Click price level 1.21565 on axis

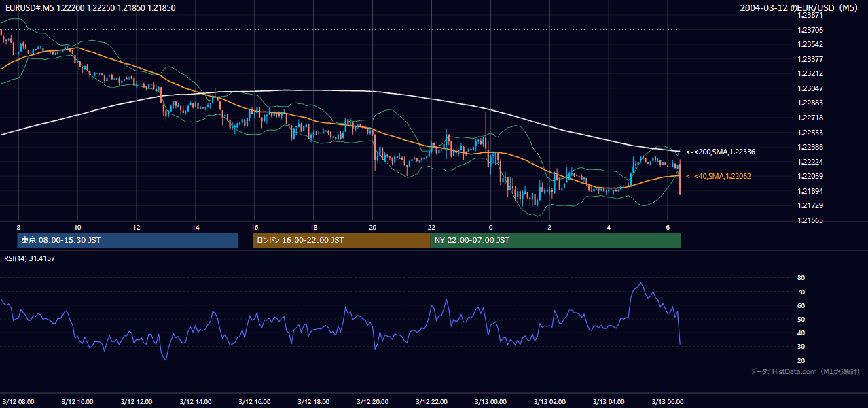click(x=810, y=220)
